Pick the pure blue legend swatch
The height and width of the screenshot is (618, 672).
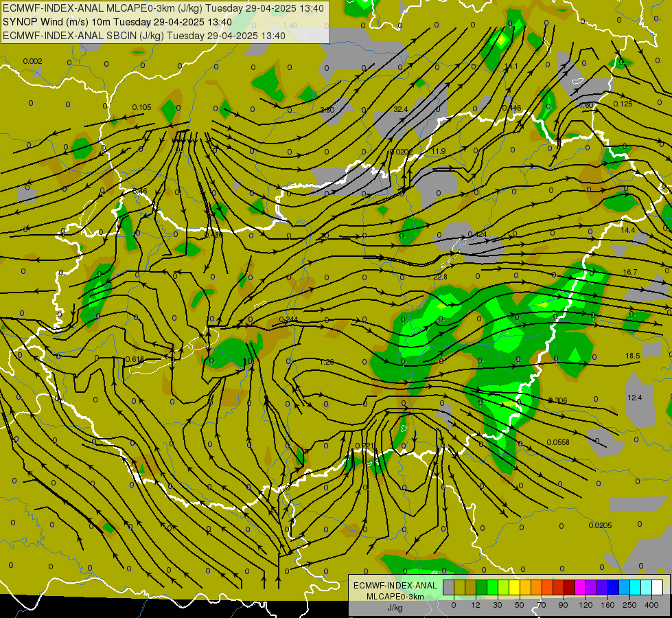[613, 588]
